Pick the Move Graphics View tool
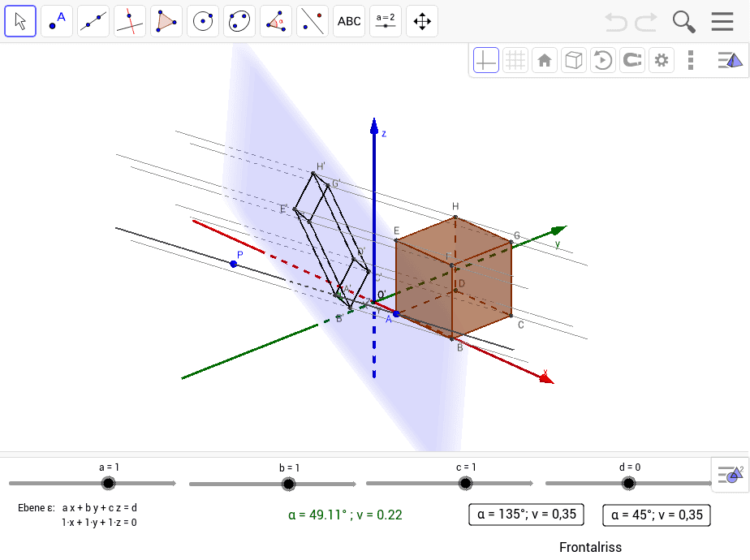Image resolution: width=750 pixels, height=560 pixels. pos(422,21)
